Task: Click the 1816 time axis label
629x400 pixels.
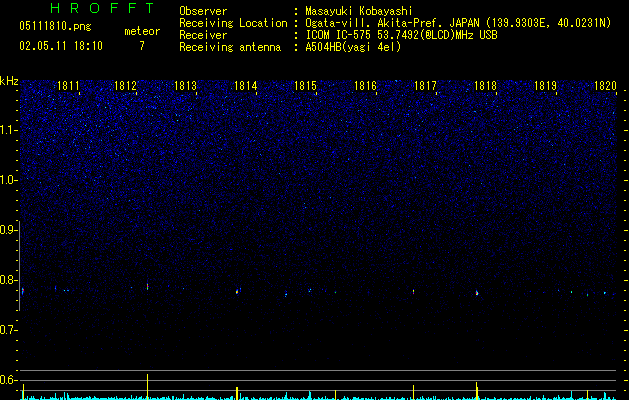Action: point(365,86)
